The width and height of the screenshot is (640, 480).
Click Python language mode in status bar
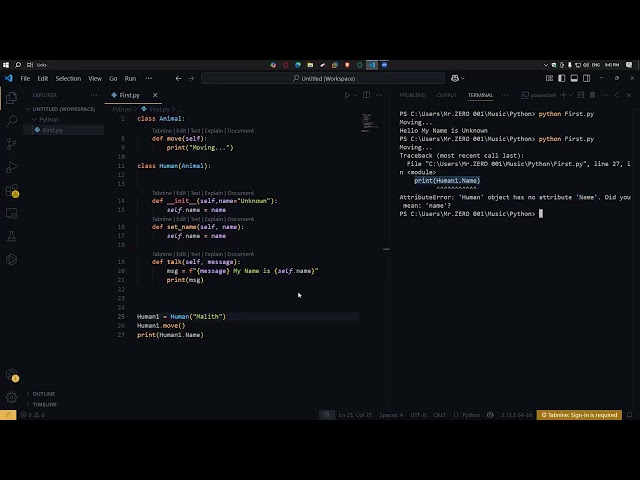471,415
